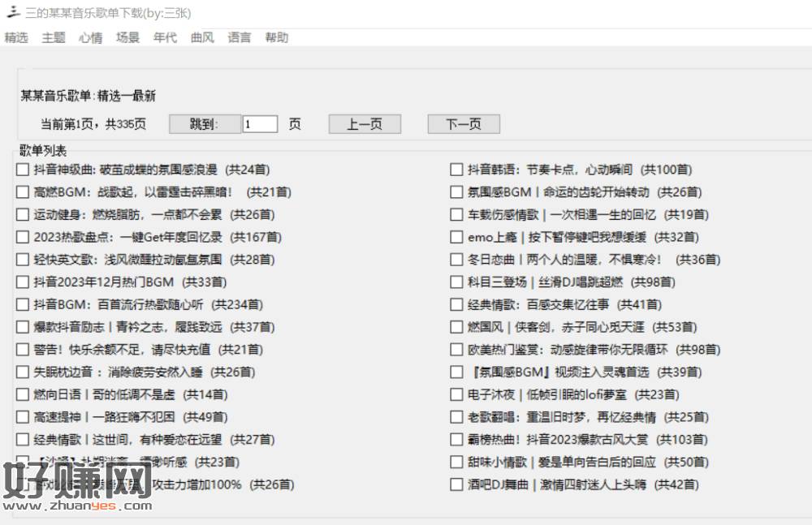This screenshot has height=525, width=812.
Task: Open the 帮助 menu
Action: click(276, 37)
